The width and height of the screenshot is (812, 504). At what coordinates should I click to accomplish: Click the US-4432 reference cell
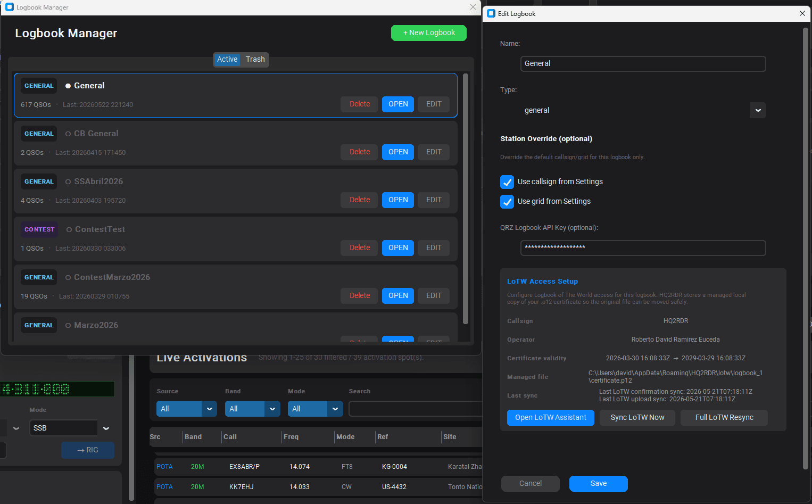tap(394, 487)
